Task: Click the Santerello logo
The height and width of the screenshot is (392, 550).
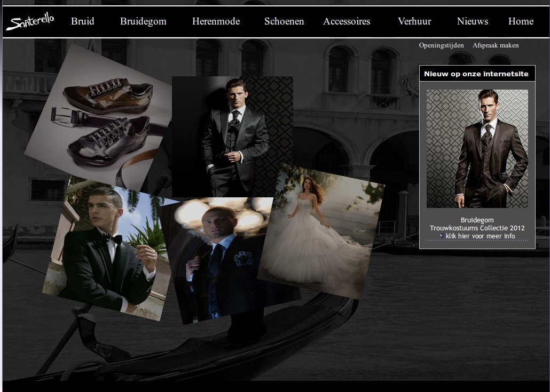Action: point(30,22)
